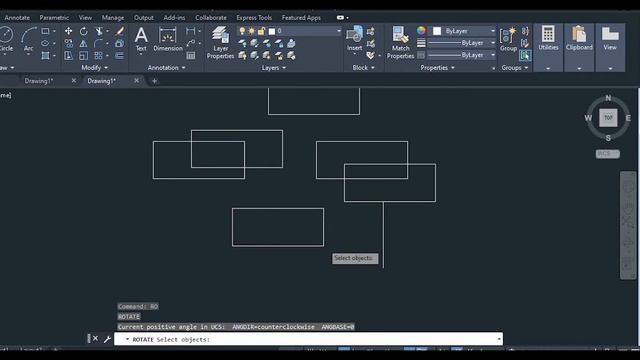The width and height of the screenshot is (640, 360).
Task: Expand the Groups panel
Action: [515, 68]
